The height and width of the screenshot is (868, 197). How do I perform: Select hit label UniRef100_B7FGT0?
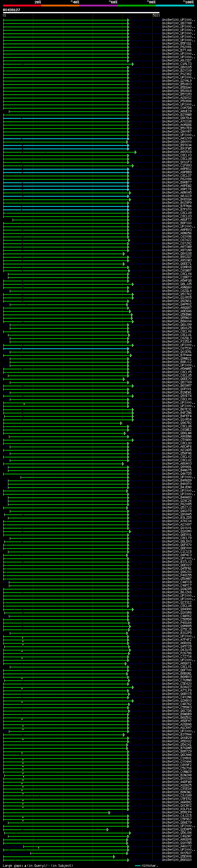(177, 210)
